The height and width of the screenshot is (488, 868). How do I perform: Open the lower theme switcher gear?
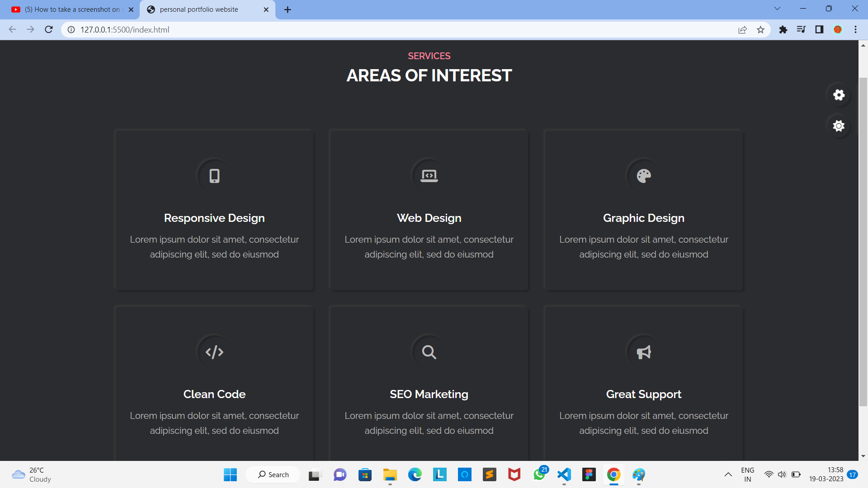839,126
